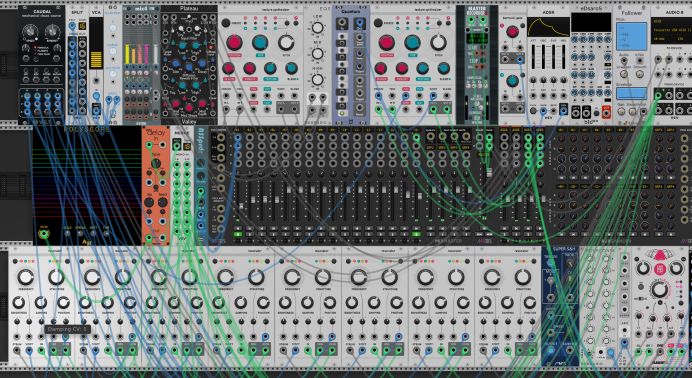Click the large red Position knob on the right texture synthesizer
This screenshot has height=378, width=692.
(x=386, y=43)
